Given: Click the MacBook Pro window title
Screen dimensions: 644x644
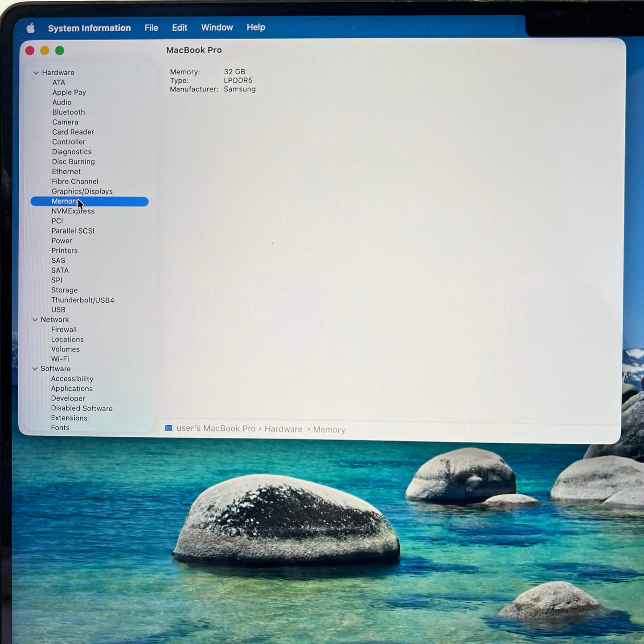Looking at the screenshot, I should pyautogui.click(x=194, y=50).
